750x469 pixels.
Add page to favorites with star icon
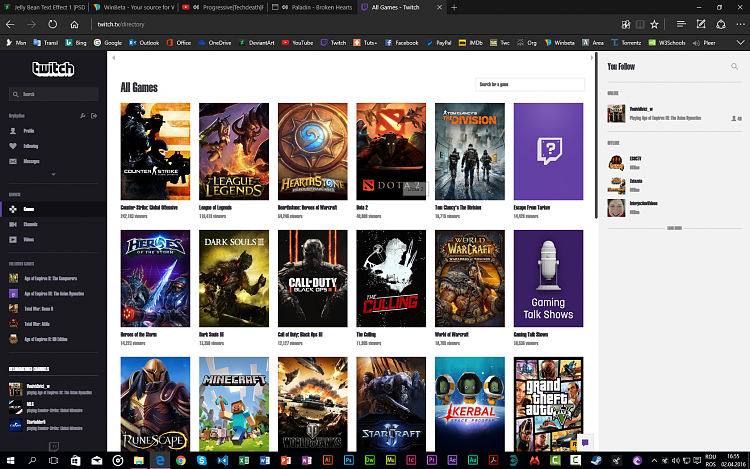[x=654, y=24]
